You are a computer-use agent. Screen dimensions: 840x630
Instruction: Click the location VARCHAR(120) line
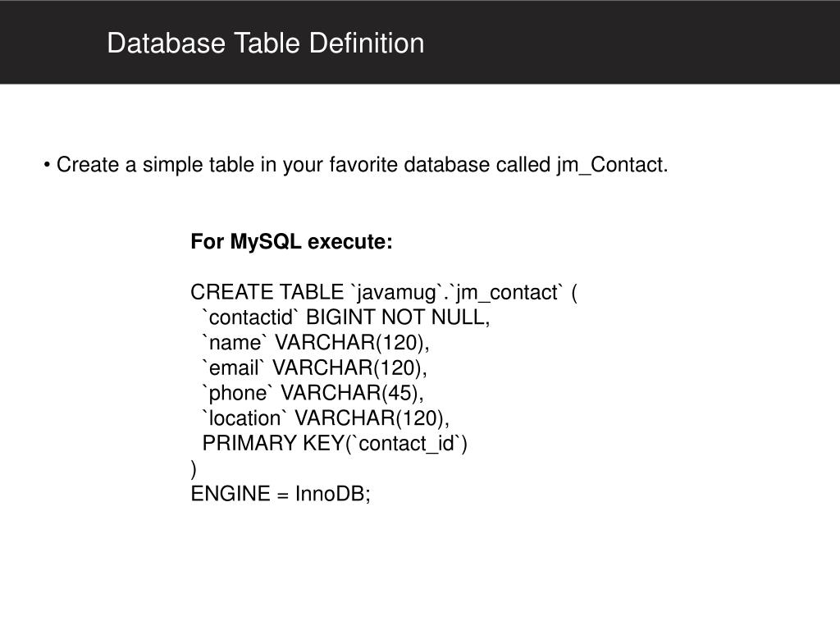point(326,418)
